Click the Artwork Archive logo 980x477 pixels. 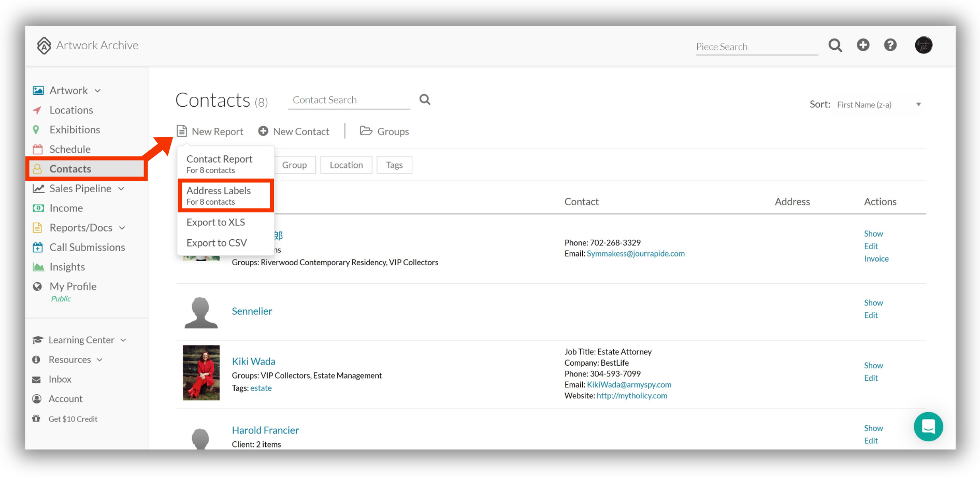click(88, 46)
